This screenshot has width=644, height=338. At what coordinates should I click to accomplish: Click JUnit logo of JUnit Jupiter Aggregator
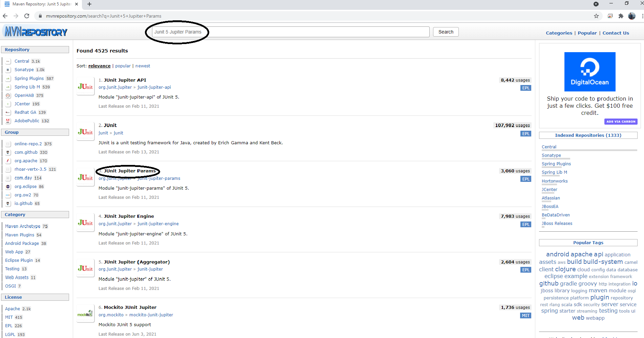[85, 268]
